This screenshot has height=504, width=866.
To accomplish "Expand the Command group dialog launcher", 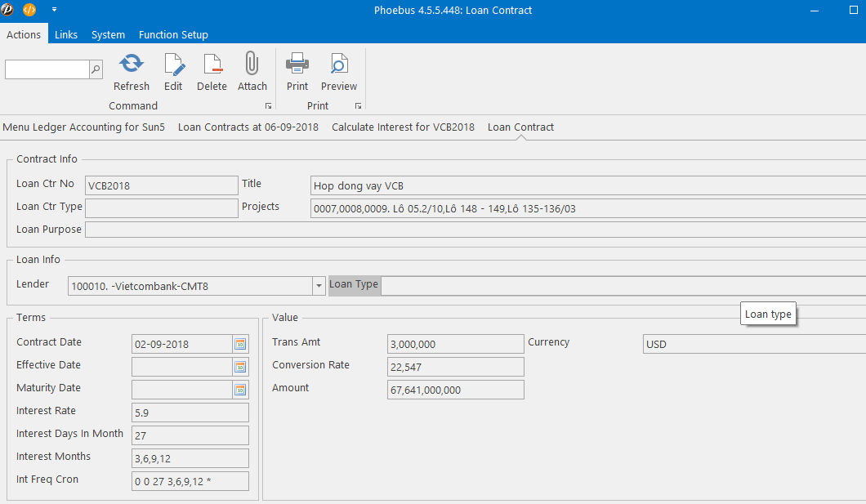I will pyautogui.click(x=268, y=106).
